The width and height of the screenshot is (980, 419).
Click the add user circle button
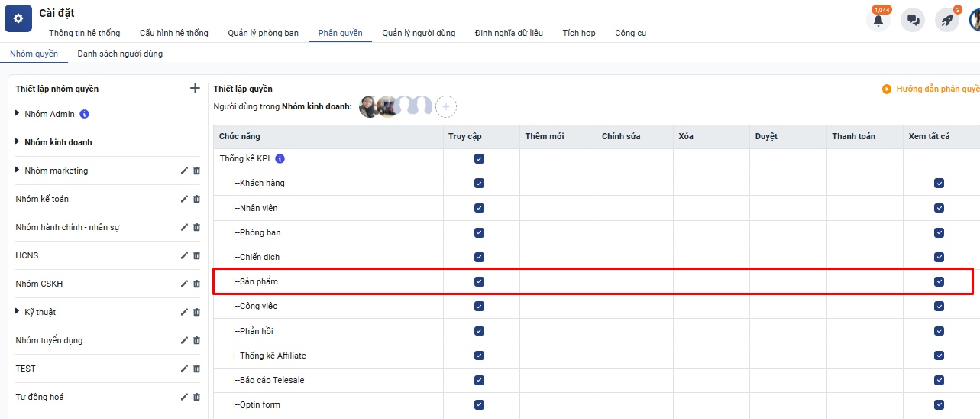(446, 107)
